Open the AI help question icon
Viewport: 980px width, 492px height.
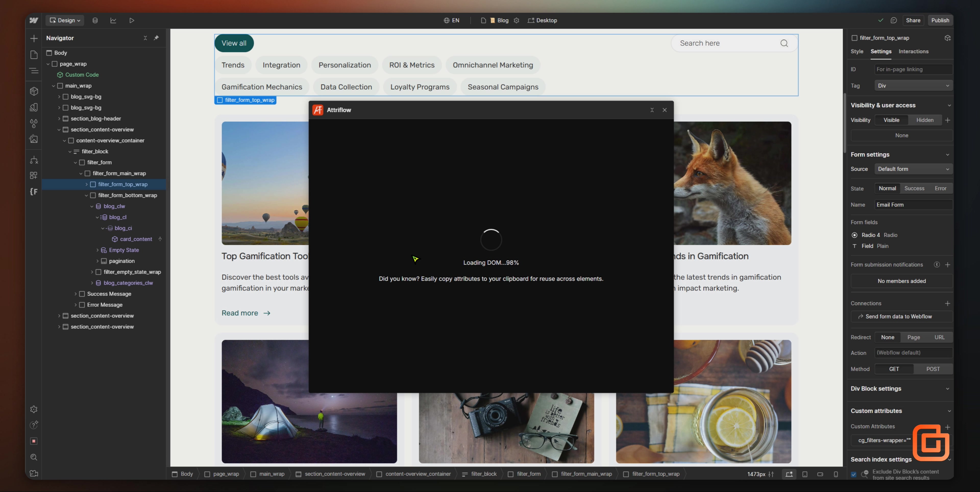click(x=34, y=425)
